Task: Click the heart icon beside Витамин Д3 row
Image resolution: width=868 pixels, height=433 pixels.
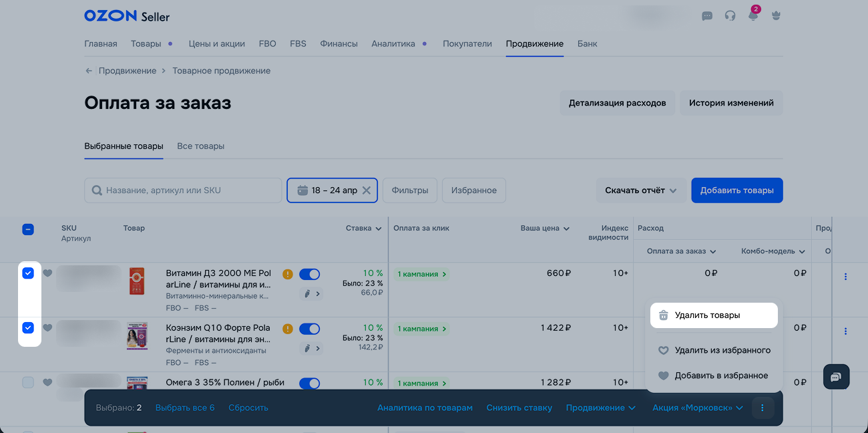Action: [47, 273]
